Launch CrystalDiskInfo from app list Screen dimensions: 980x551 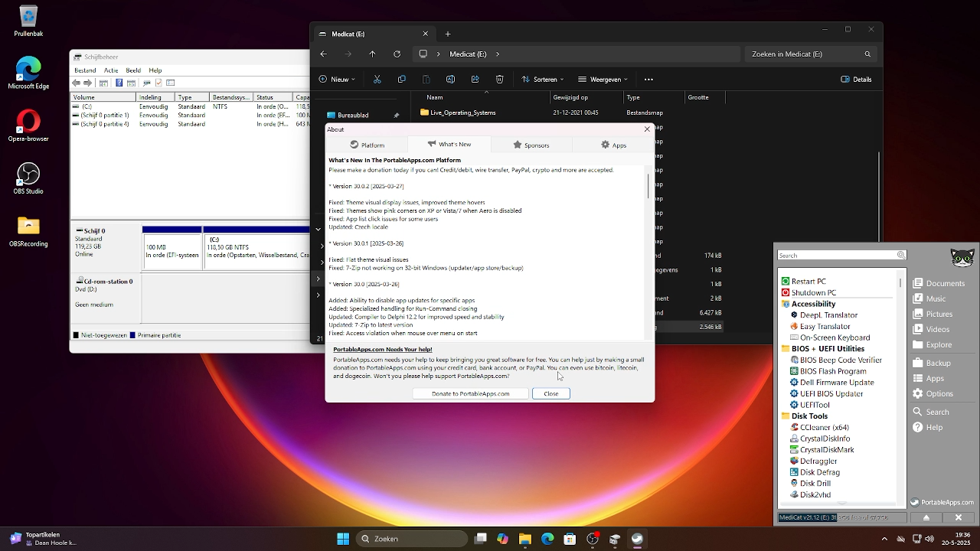pos(820,439)
